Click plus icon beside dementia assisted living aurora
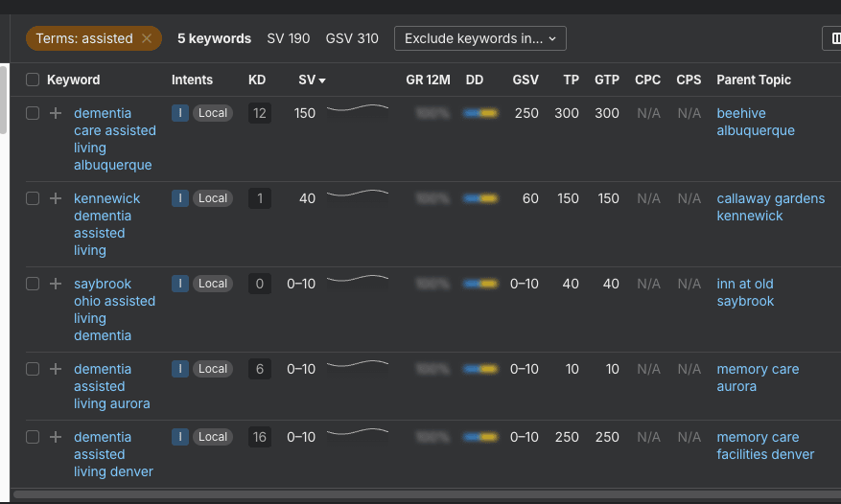 tap(56, 369)
